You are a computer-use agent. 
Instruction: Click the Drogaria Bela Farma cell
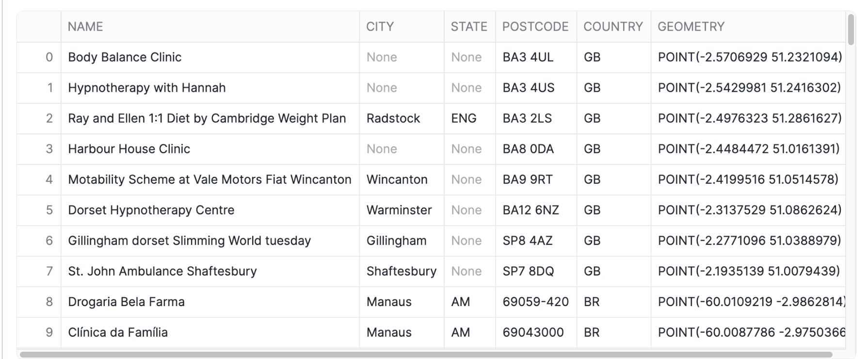pos(126,302)
